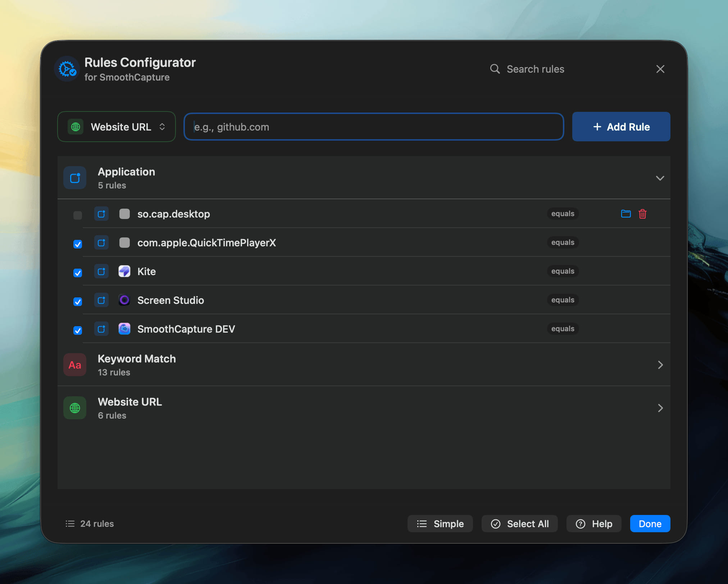Click the rule URL input field
Viewport: 728px width, 584px height.
pos(373,127)
